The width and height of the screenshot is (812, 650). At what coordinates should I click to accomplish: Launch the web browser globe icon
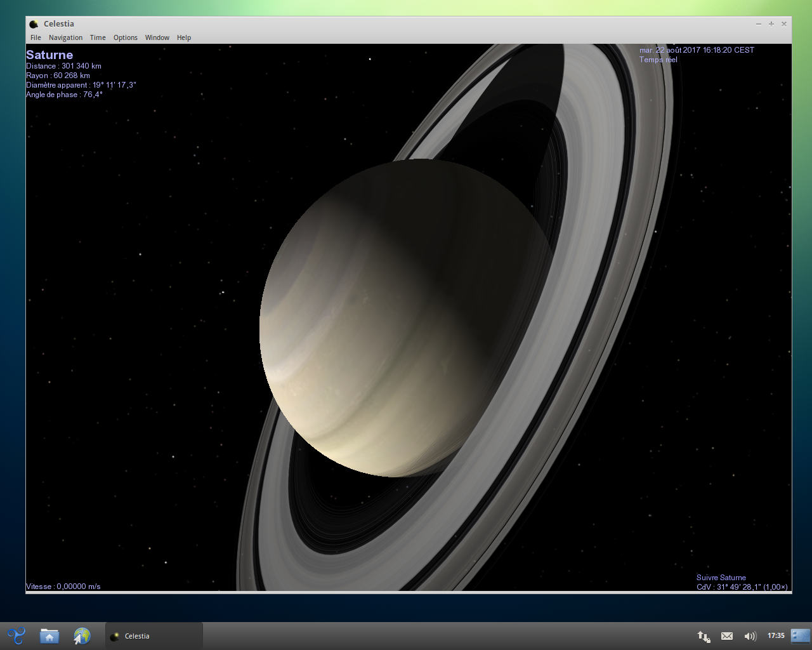click(82, 635)
